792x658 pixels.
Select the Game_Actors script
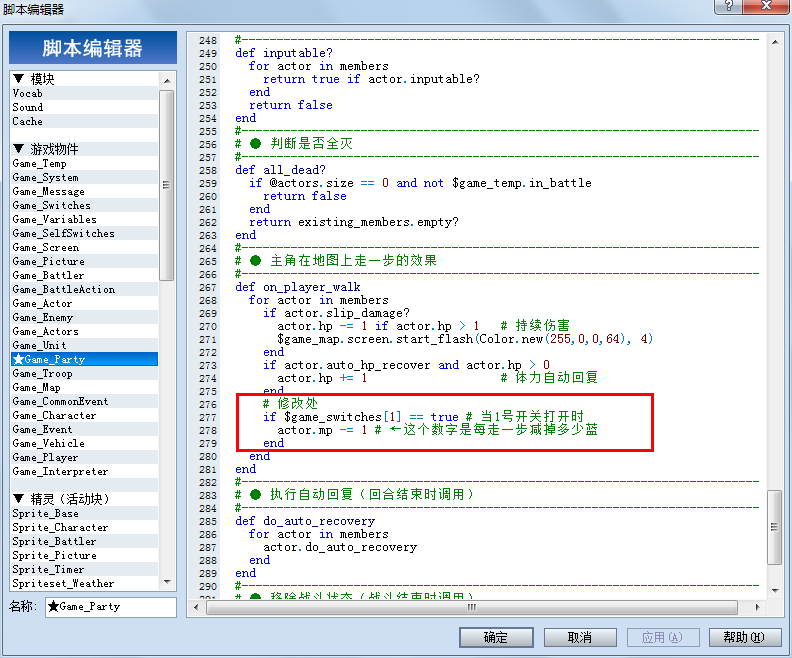click(x=84, y=332)
